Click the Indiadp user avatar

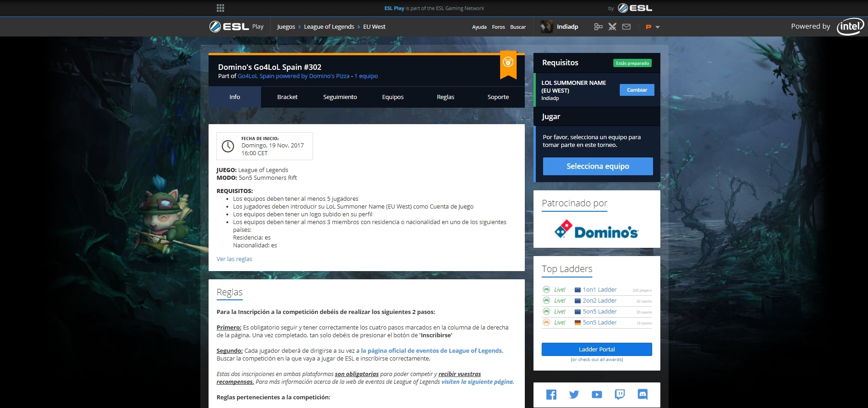547,26
